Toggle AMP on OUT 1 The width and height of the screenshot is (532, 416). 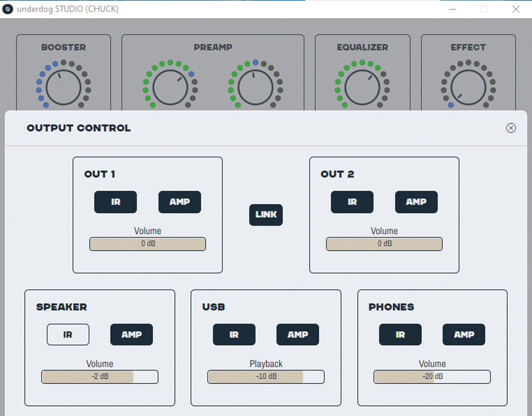pos(179,202)
